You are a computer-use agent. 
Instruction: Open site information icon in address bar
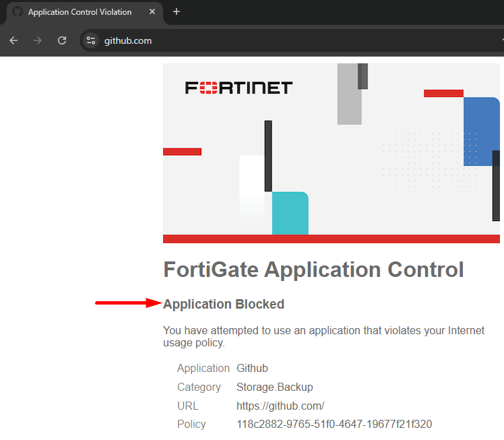(x=91, y=40)
